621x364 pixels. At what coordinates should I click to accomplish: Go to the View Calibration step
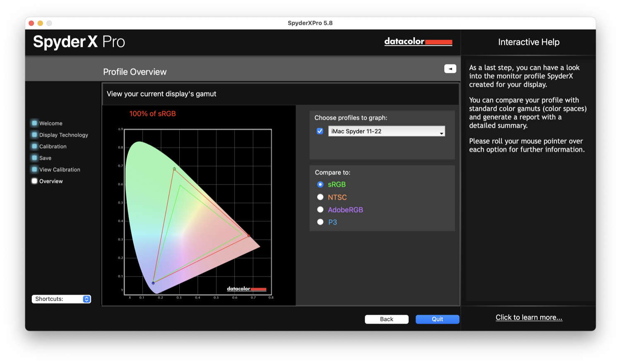pos(60,170)
